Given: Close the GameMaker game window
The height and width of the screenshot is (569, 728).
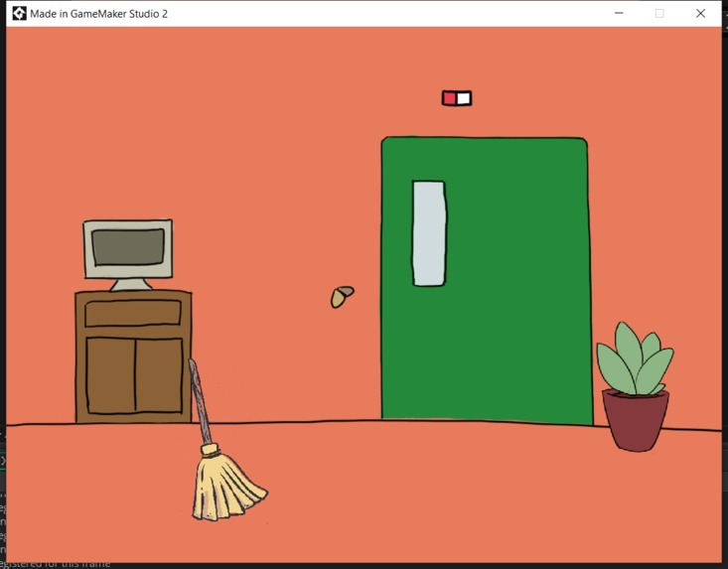Looking at the screenshot, I should 700,14.
